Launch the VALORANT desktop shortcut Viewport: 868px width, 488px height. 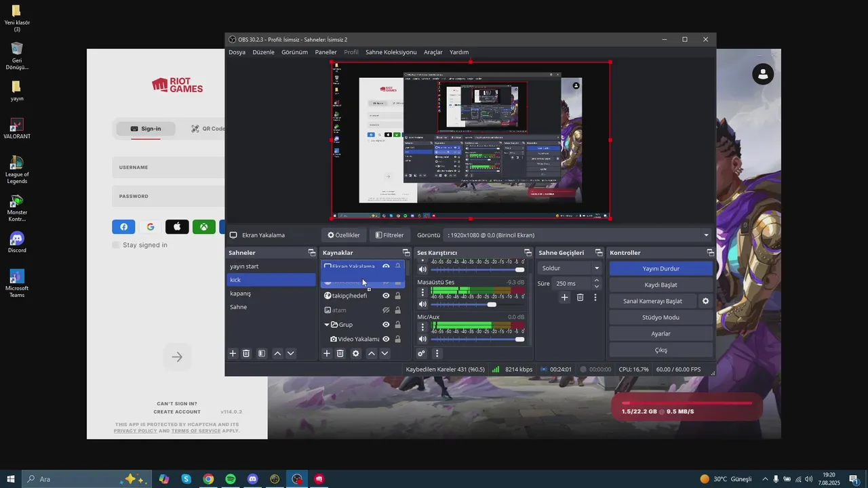click(17, 128)
